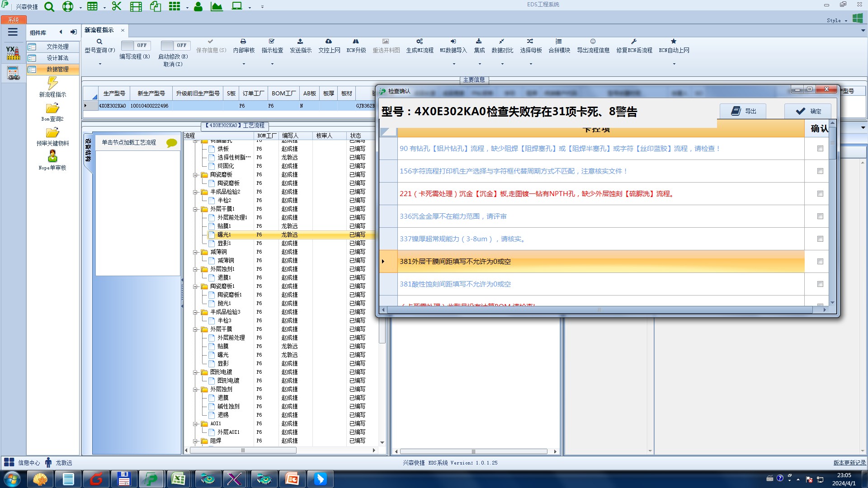Image resolution: width=868 pixels, height=488 pixels.
Task: Switch to the 新流程指示 tab
Action: [x=99, y=30]
